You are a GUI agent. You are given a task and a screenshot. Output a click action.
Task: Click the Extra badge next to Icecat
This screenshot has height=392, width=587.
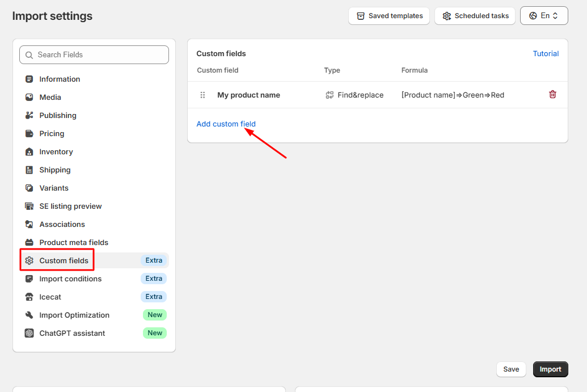pyautogui.click(x=154, y=297)
